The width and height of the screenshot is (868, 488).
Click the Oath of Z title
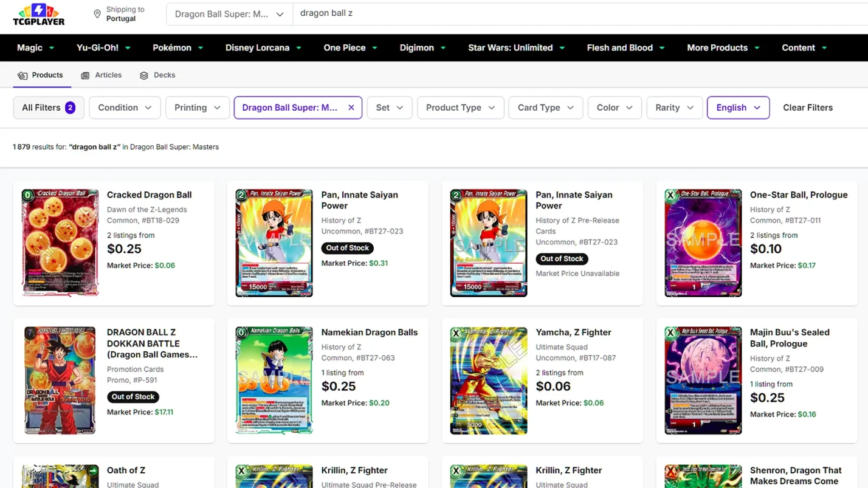click(126, 470)
